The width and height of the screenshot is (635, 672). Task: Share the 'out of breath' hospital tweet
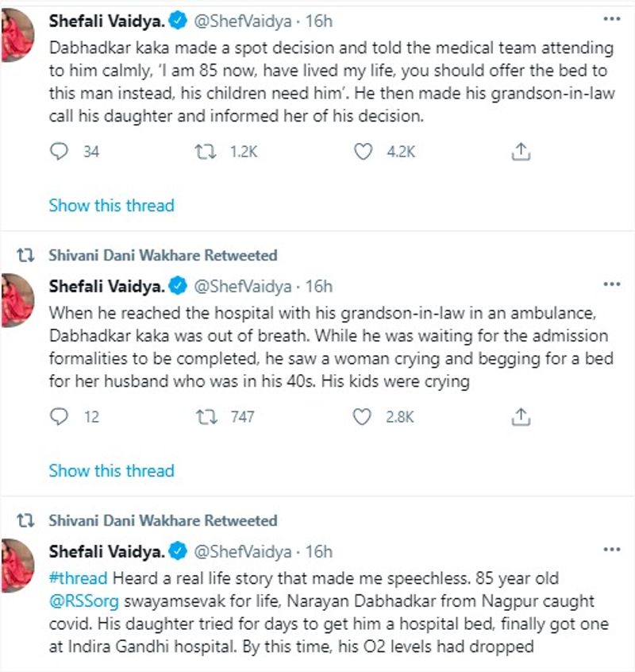pyautogui.click(x=521, y=416)
